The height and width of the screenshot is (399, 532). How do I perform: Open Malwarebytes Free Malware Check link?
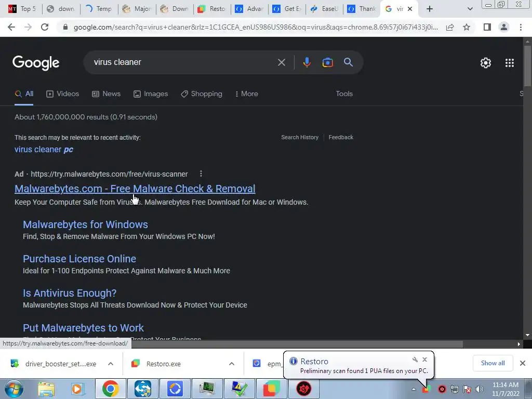[x=135, y=189]
